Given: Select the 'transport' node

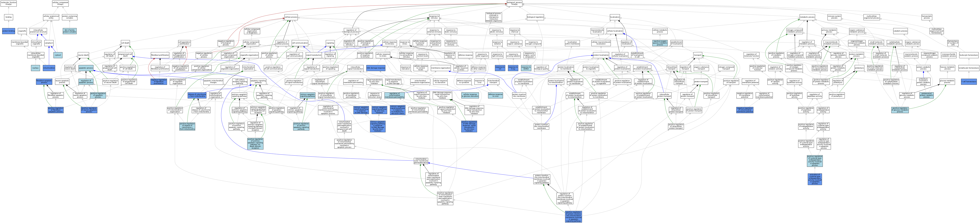Looking at the screenshot, I should tap(698, 55).
